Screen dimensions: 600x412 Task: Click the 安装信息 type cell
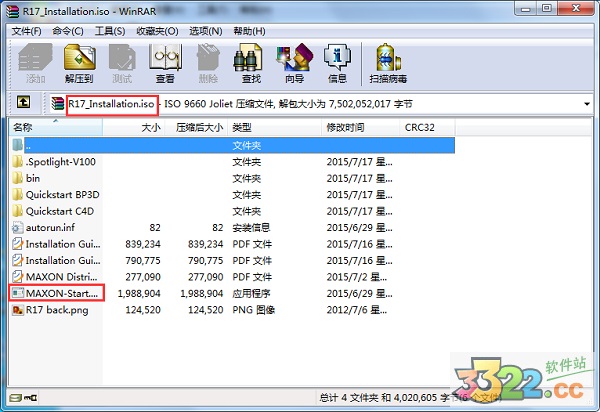(x=251, y=228)
